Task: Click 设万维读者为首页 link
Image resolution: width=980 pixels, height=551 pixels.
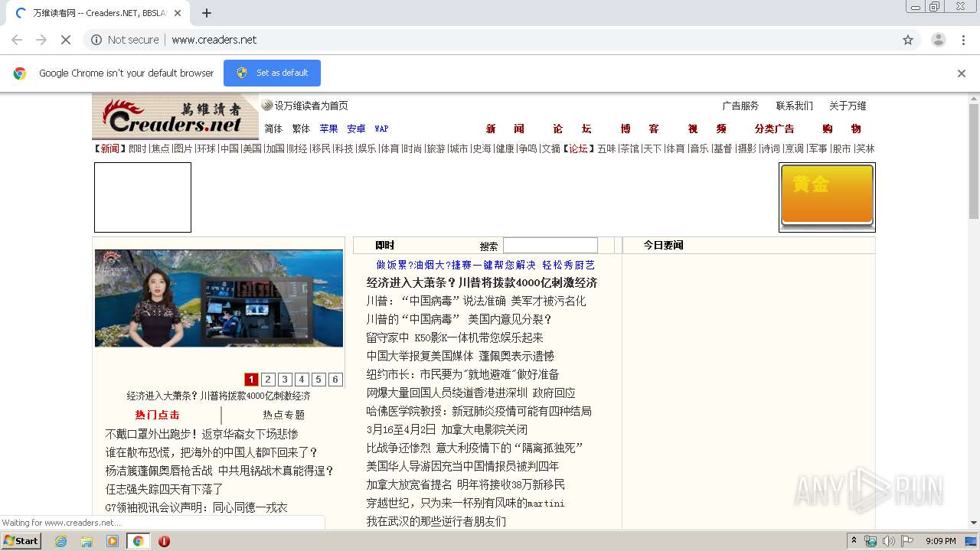Action: (311, 106)
